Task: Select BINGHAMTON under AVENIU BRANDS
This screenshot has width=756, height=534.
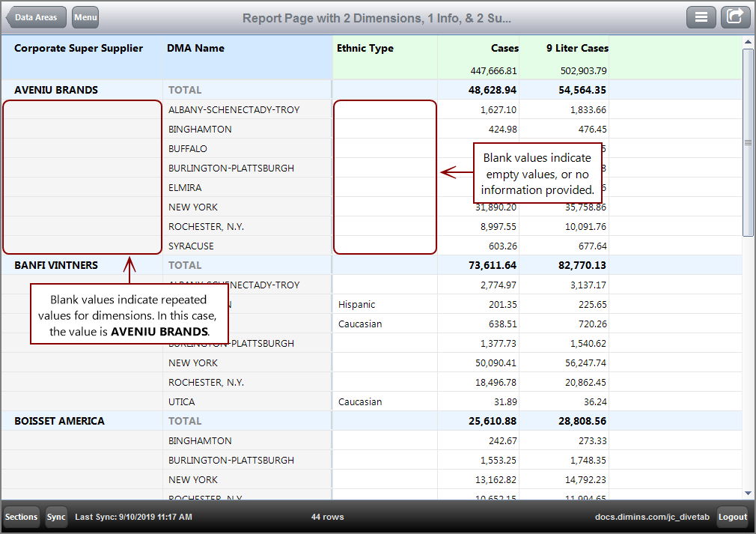Action: click(x=200, y=130)
